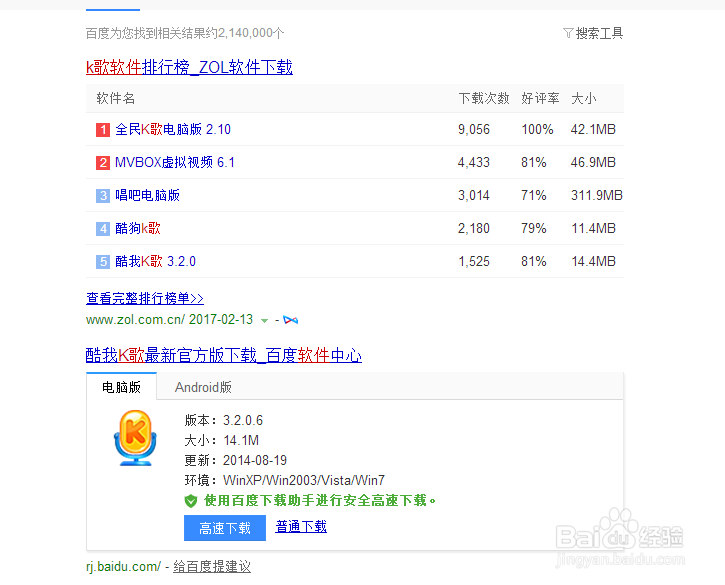The image size is (725, 585).
Task: Click the 普通下载 link
Action: (301, 526)
